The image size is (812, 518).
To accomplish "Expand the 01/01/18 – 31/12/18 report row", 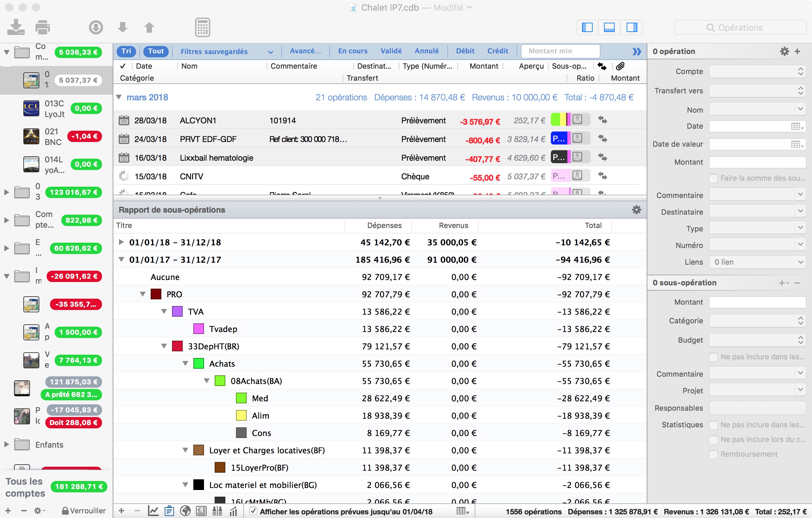I will (x=121, y=242).
